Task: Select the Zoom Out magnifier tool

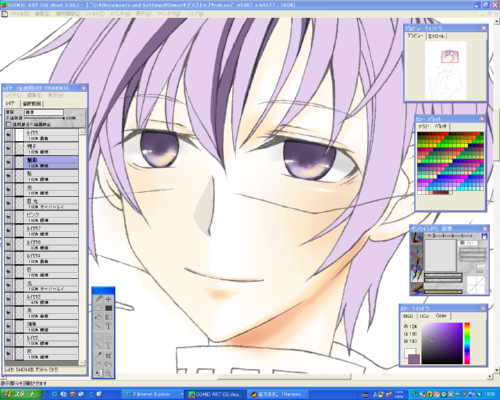Action: (x=108, y=374)
